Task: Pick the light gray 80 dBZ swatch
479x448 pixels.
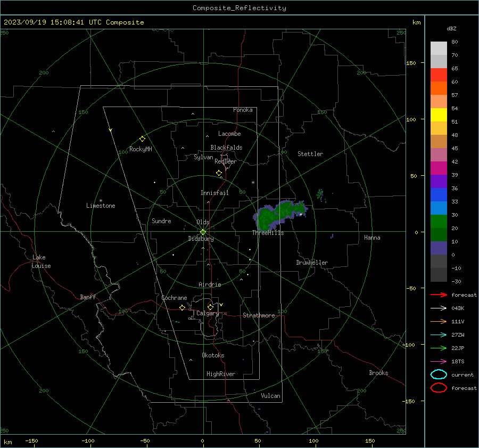Action: click(439, 48)
